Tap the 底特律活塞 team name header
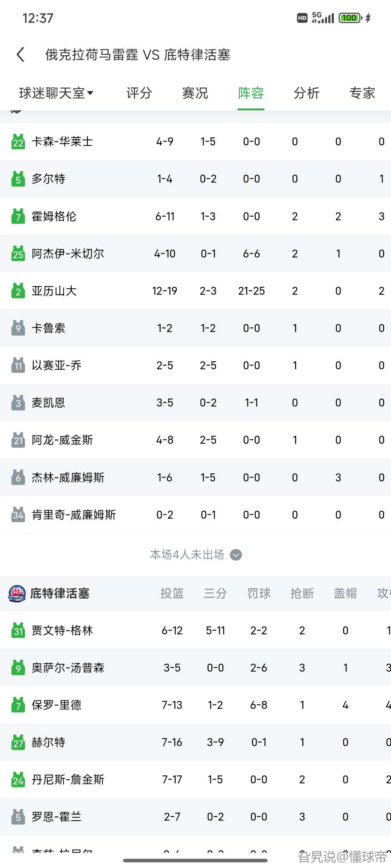The height and width of the screenshot is (868, 391). tap(60, 593)
